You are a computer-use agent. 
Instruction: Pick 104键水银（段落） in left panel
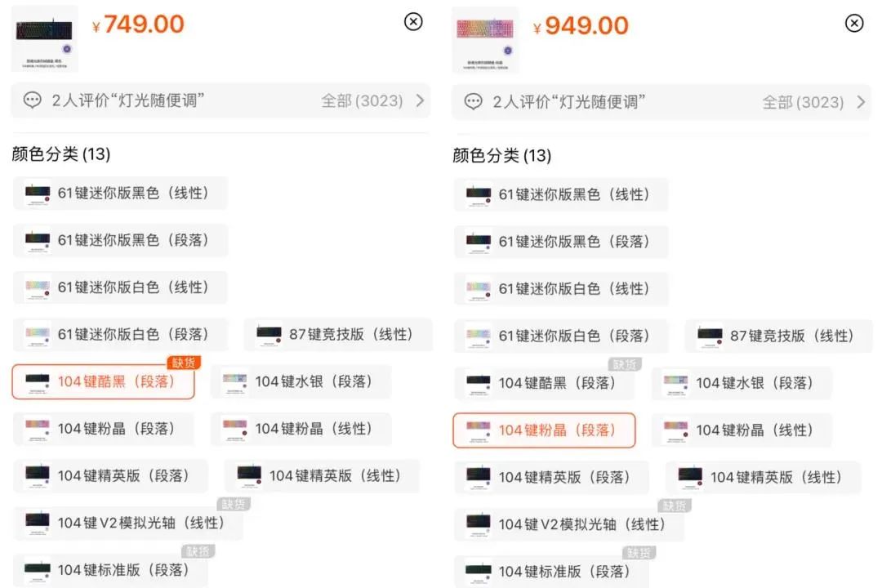(x=301, y=381)
